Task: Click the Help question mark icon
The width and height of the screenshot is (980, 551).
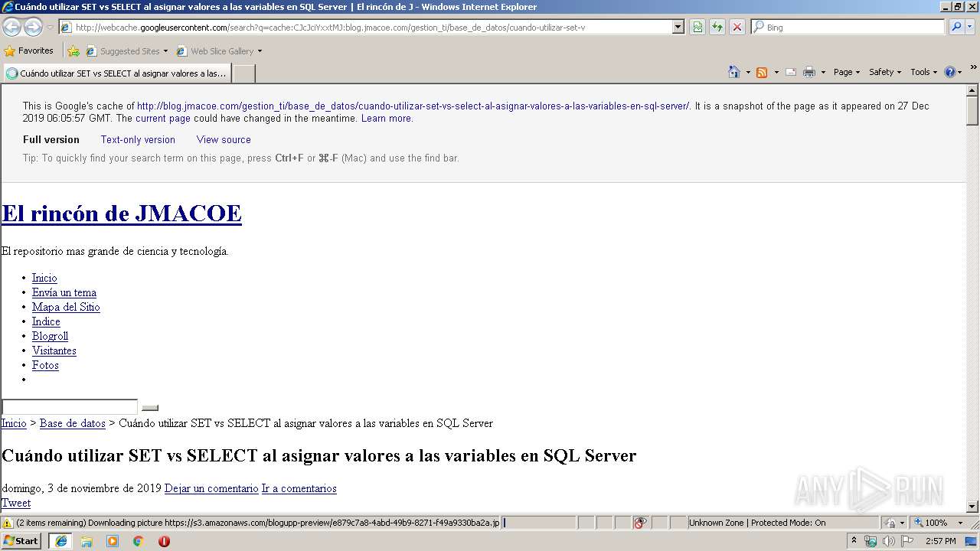Action: point(949,72)
